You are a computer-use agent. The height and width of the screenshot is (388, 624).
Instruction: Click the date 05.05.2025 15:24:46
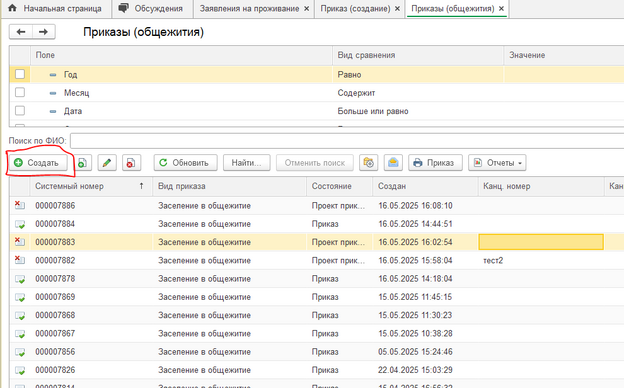(415, 352)
